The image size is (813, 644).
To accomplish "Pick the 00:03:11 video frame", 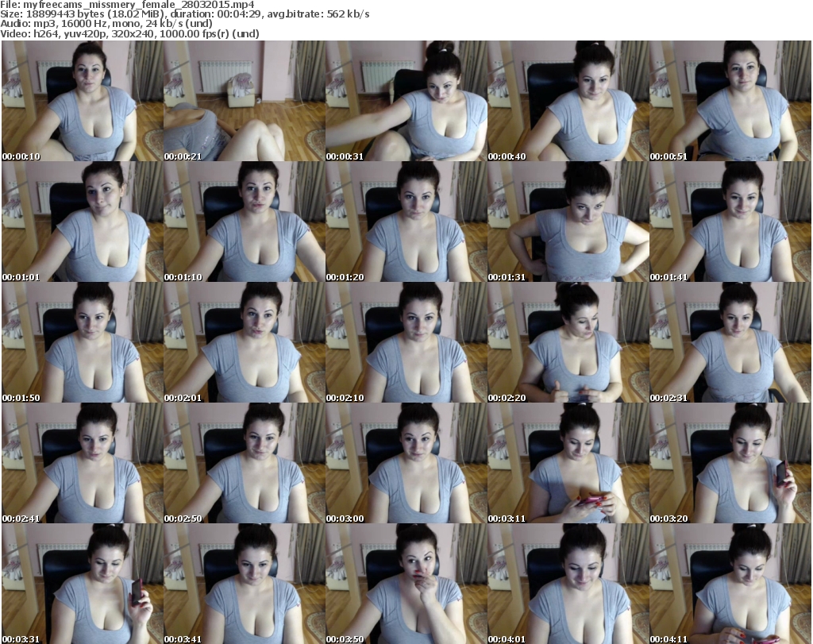I will (x=568, y=464).
